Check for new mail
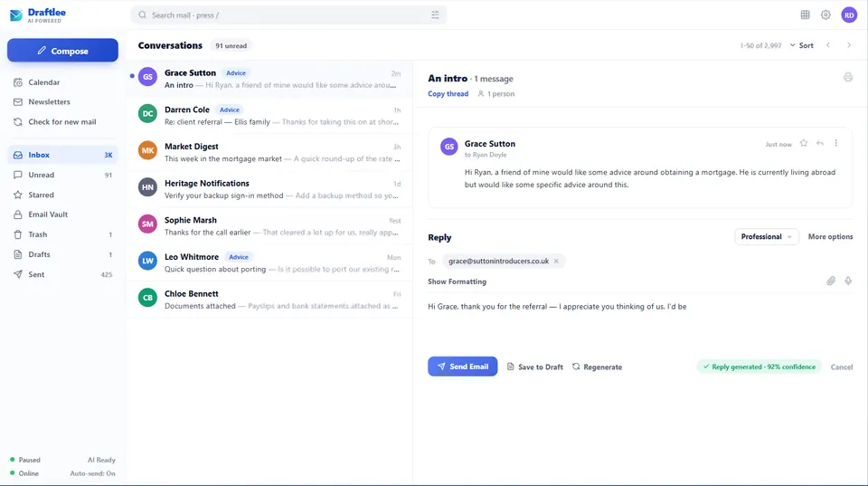This screenshot has width=868, height=486. pos(62,122)
